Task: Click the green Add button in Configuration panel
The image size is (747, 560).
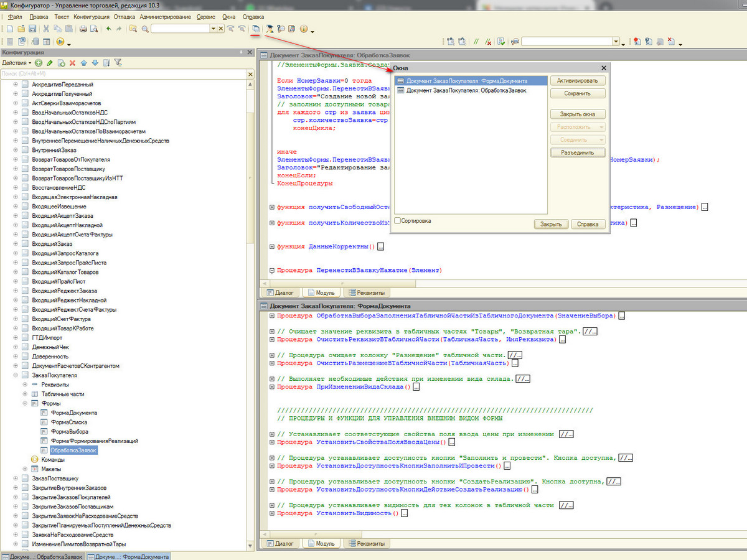Action: [x=39, y=63]
